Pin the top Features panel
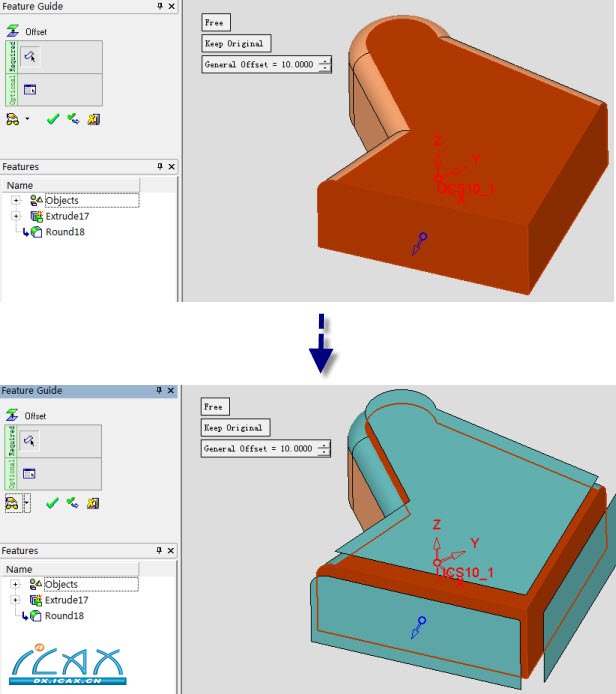The image size is (616, 694). pos(160,166)
